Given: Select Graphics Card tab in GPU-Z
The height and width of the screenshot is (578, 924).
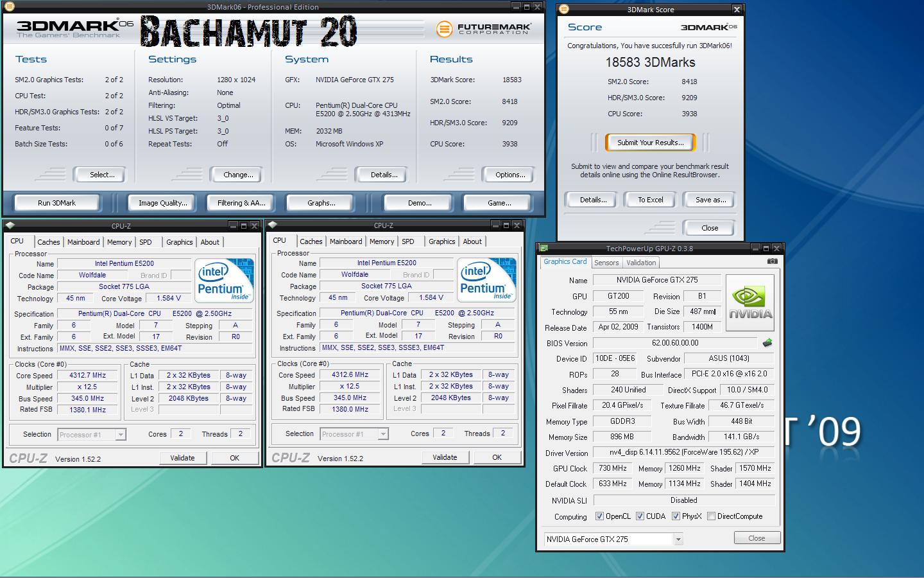Looking at the screenshot, I should 565,262.
